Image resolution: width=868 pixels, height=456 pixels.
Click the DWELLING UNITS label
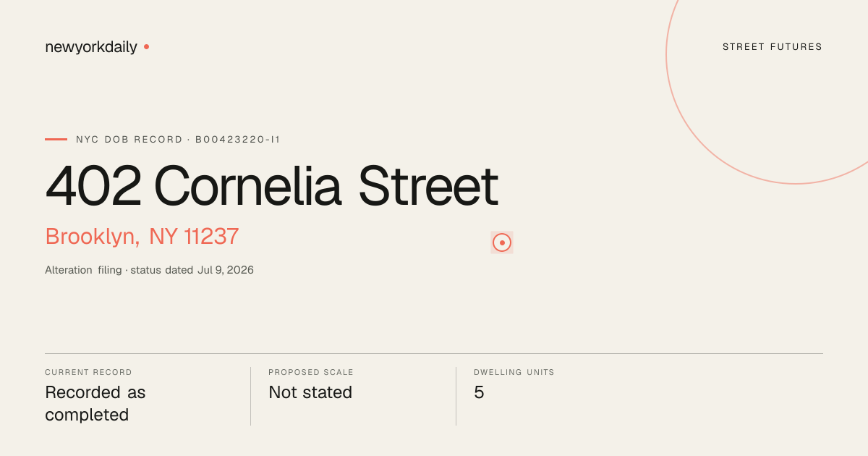(x=514, y=372)
